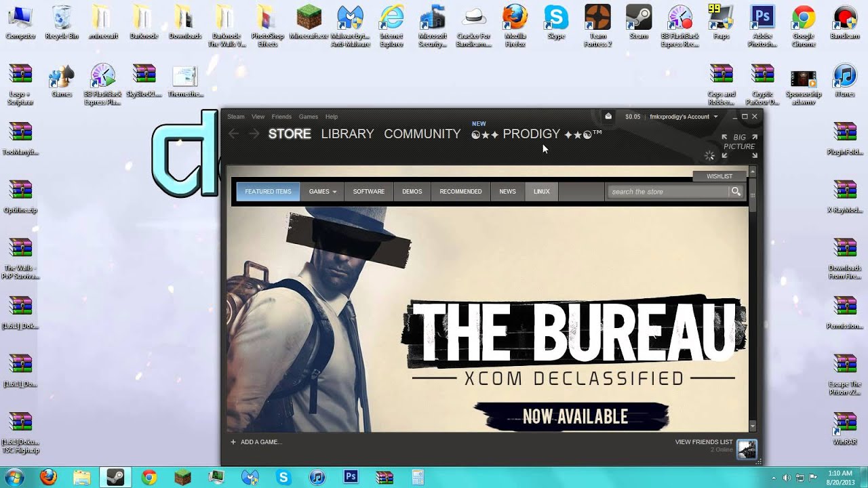Image resolution: width=868 pixels, height=488 pixels.
Task: Click Add a Game text
Action: click(261, 442)
